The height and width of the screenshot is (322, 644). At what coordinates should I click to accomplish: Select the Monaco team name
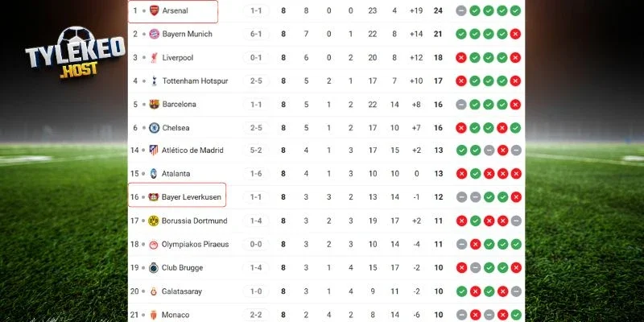coord(175,314)
